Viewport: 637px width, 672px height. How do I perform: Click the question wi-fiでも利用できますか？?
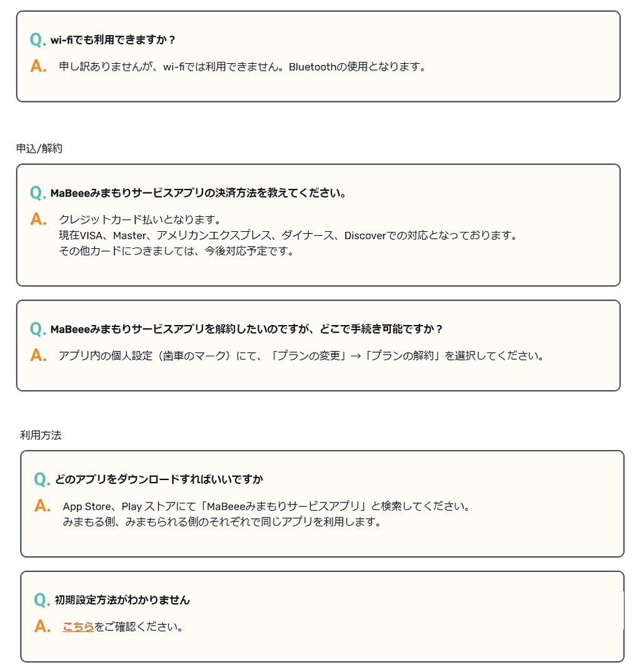tap(113, 40)
